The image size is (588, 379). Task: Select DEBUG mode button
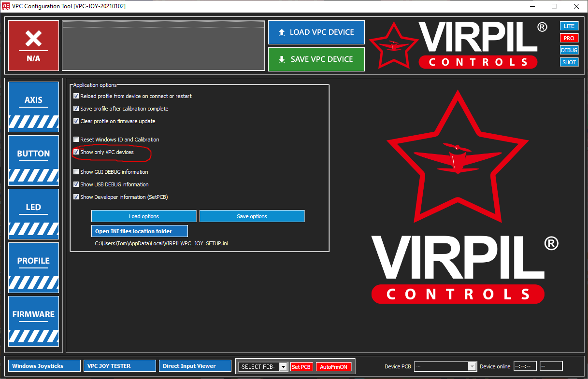point(569,50)
